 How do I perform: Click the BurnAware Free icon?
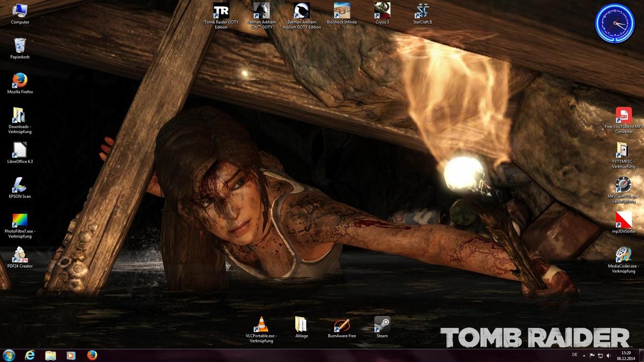click(342, 325)
